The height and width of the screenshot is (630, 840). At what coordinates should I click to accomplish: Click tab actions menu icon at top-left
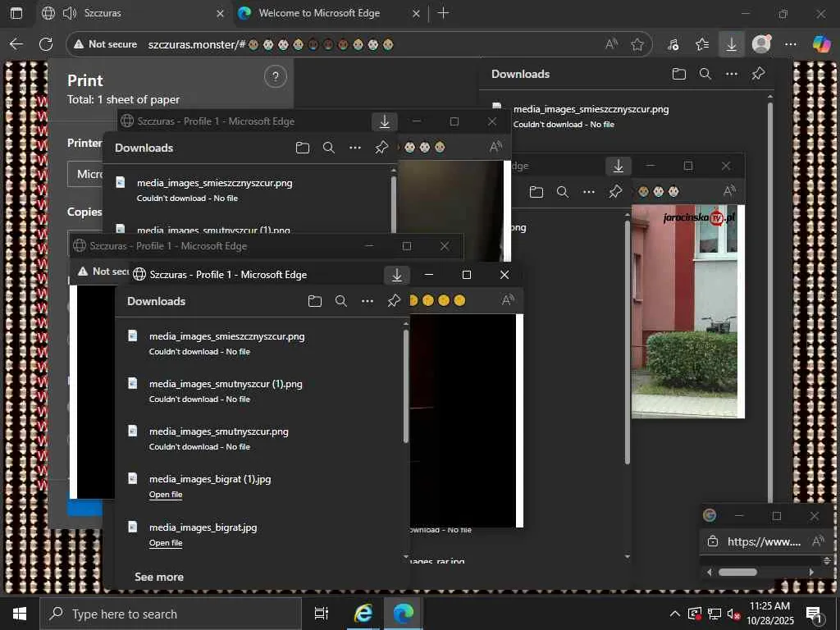pos(16,13)
